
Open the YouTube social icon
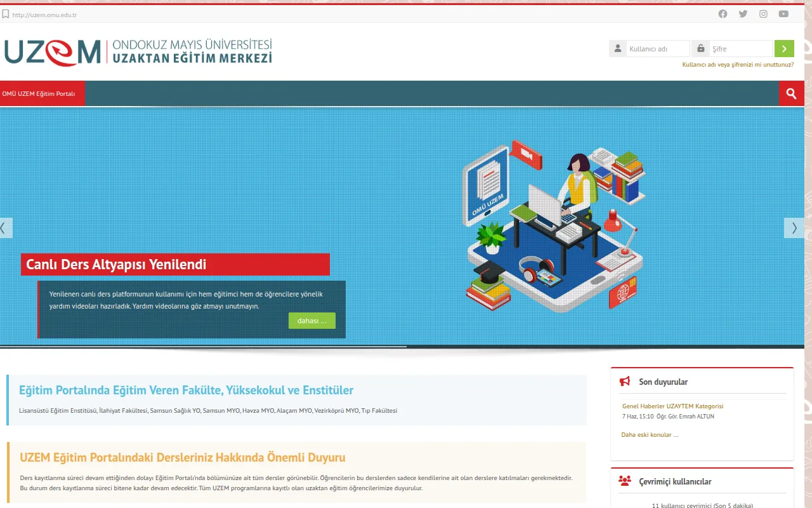coord(783,14)
